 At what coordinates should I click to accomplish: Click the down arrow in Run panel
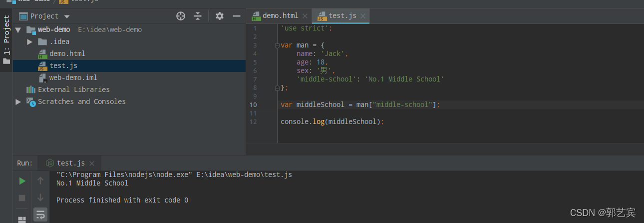(x=40, y=198)
